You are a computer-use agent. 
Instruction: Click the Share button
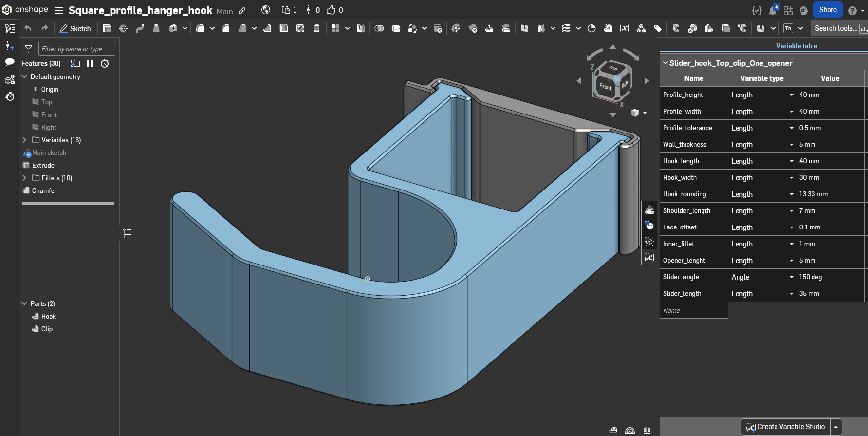(x=828, y=10)
